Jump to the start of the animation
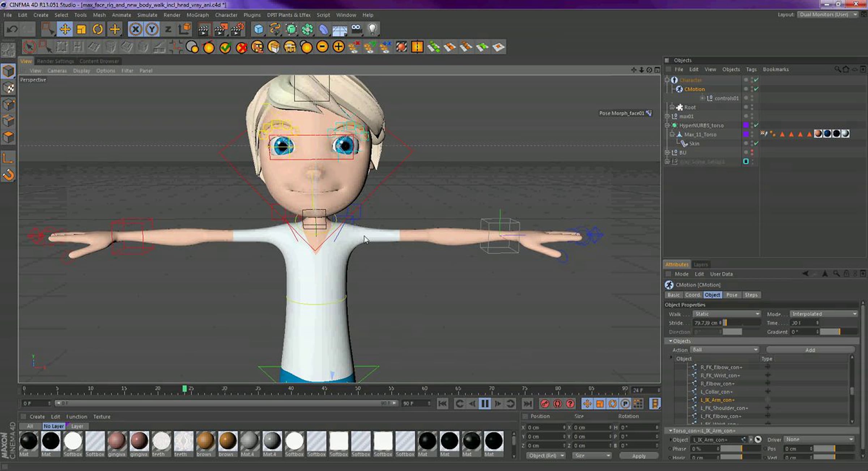Screen dimensions: 868x471 coord(442,403)
